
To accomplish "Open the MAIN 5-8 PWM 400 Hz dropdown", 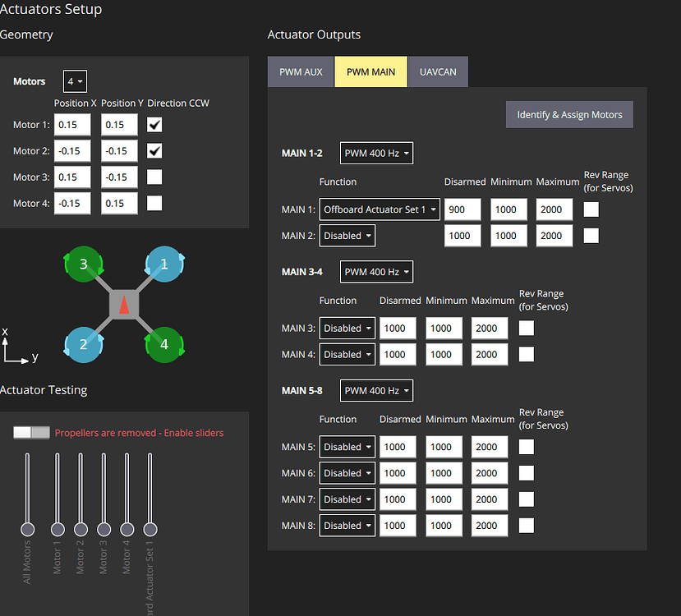I will tap(376, 390).
